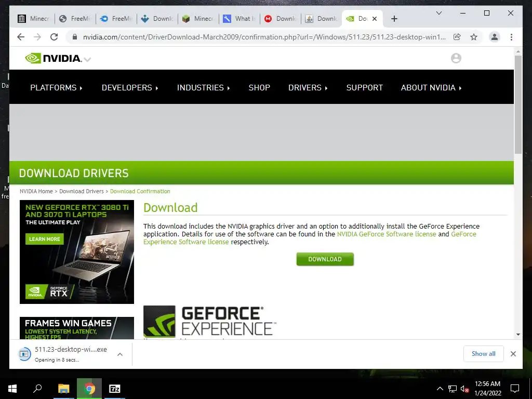Click the browser forward arrow
The height and width of the screenshot is (399, 532).
coord(37,37)
